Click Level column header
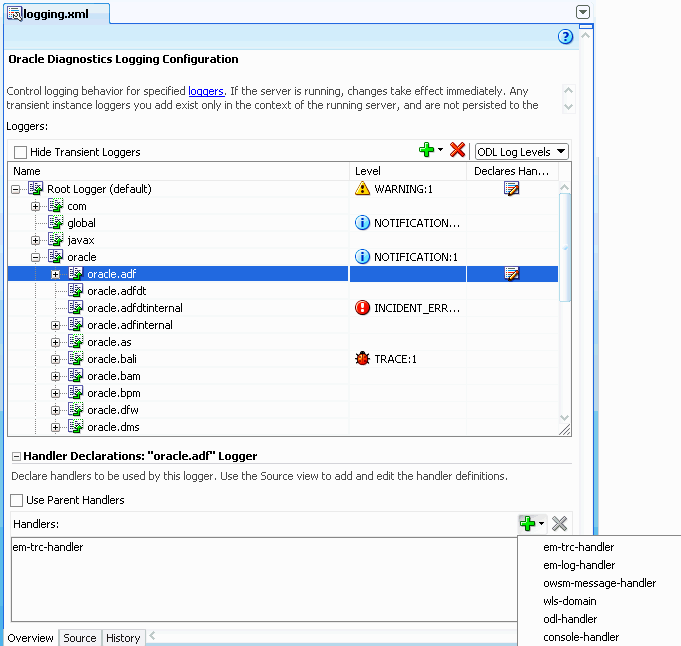Screen dimensions: 681x646 coord(408,171)
